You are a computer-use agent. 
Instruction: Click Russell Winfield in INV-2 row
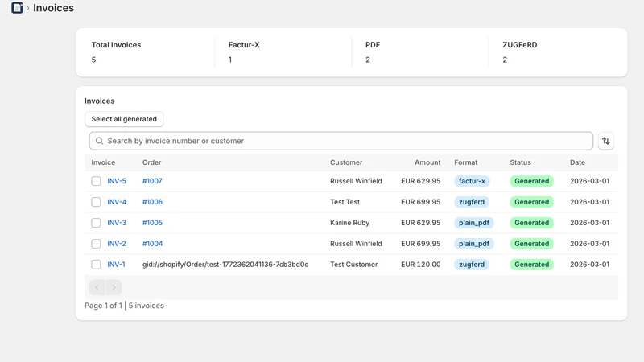(356, 244)
